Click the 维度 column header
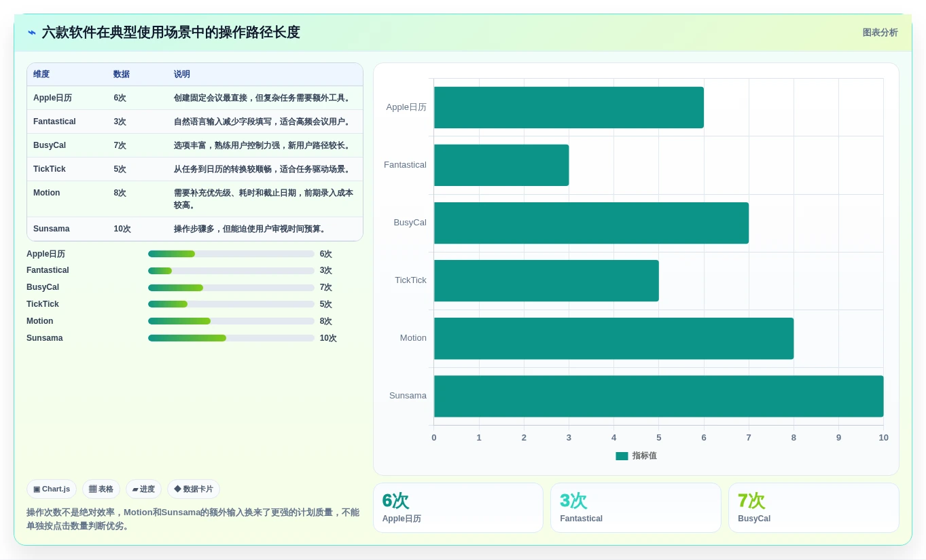Image resolution: width=926 pixels, height=560 pixels. tap(41, 75)
